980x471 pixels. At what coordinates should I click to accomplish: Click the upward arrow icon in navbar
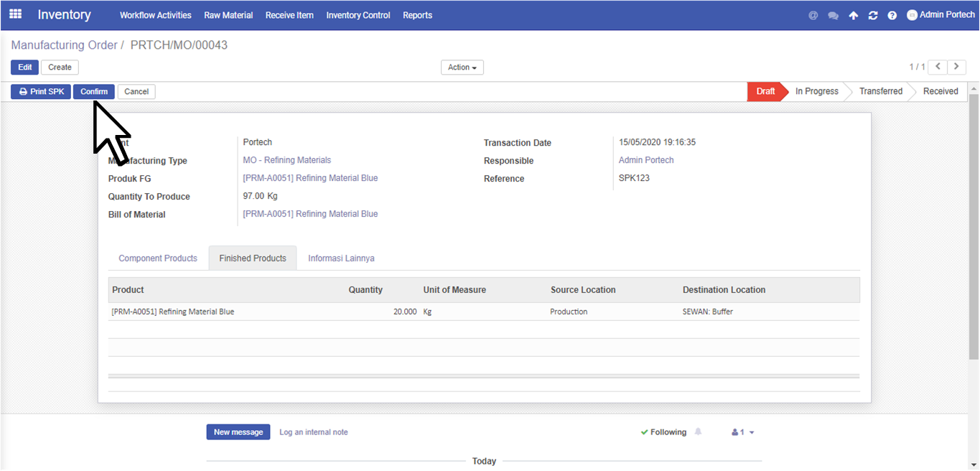(x=853, y=15)
